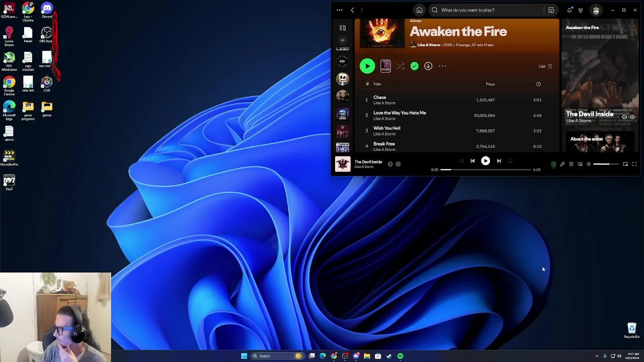Open the notifications bell
This screenshot has height=362, width=644.
point(570,10)
